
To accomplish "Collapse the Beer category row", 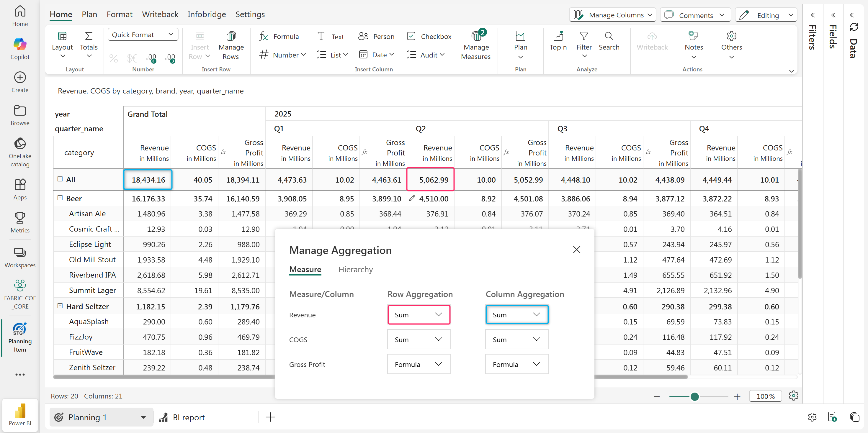I will pyautogui.click(x=60, y=198).
